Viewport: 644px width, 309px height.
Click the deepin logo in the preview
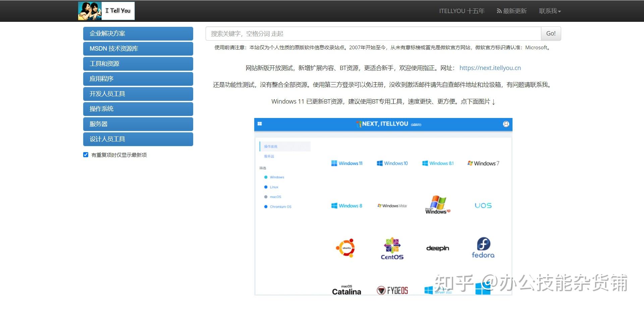(437, 248)
